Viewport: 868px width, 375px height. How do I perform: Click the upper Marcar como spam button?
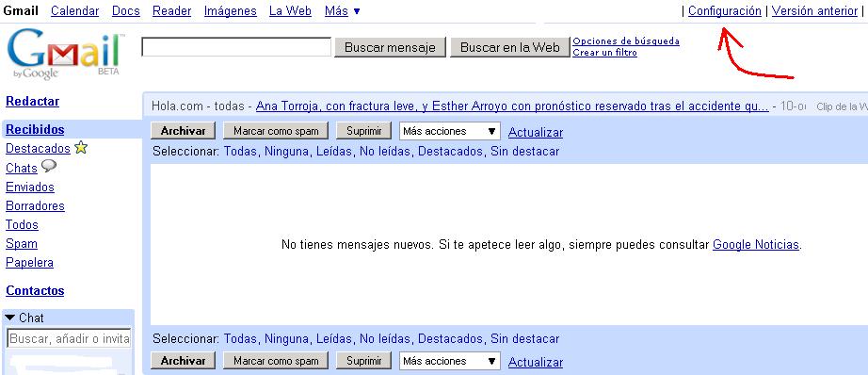pos(276,131)
